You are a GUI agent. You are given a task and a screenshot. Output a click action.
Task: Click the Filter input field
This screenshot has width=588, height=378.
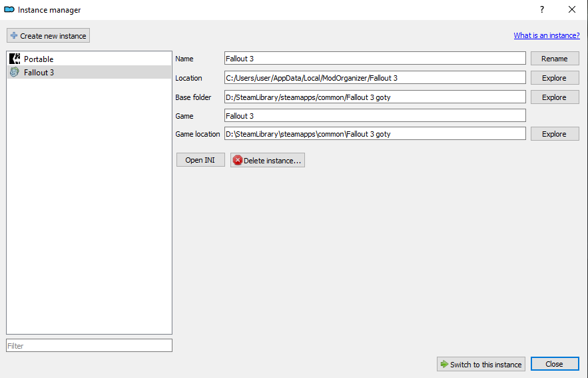(89, 345)
